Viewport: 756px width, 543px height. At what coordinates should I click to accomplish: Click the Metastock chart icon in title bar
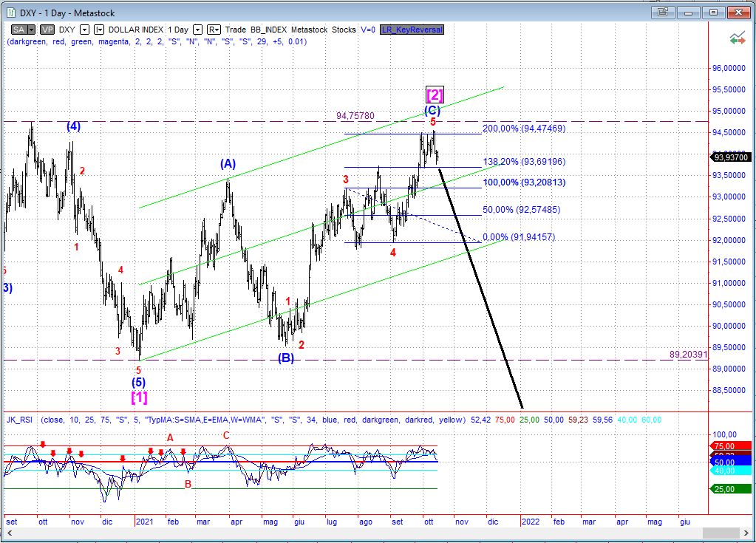[10, 13]
